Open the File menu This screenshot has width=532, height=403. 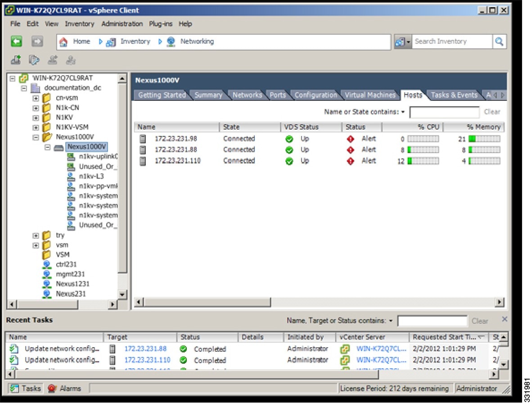pos(15,24)
